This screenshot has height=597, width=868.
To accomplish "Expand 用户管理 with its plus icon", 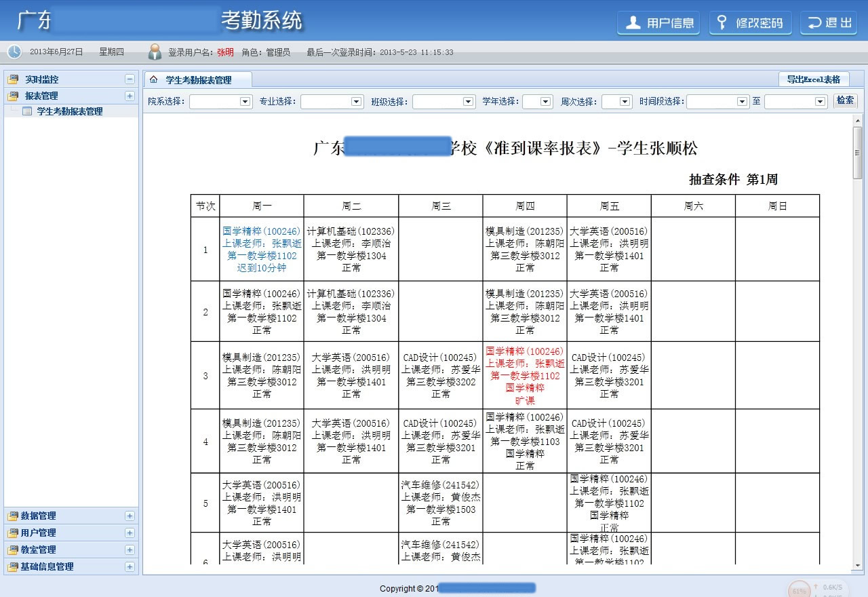I will coord(130,533).
